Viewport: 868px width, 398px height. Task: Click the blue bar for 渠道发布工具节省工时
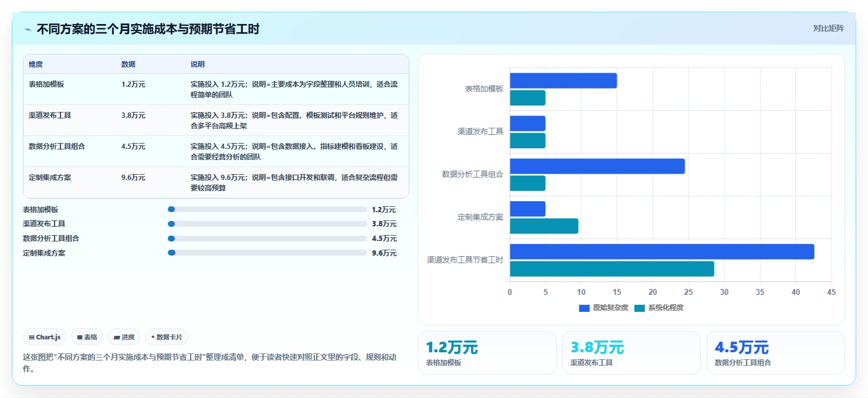coord(662,251)
